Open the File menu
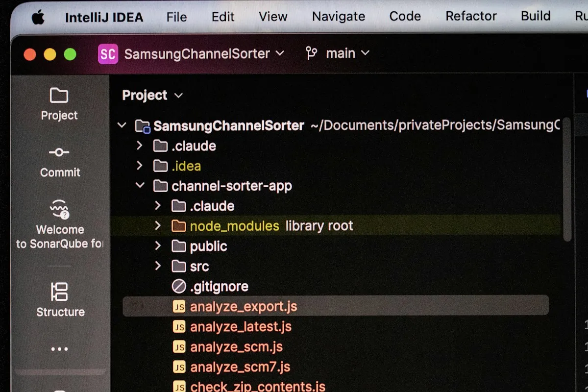The width and height of the screenshot is (588, 392). (176, 17)
